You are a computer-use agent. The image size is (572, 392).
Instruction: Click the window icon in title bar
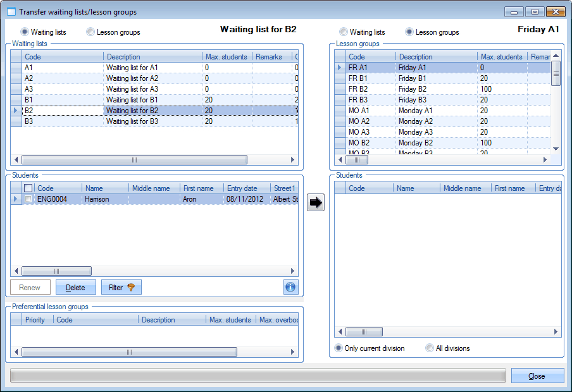11,12
